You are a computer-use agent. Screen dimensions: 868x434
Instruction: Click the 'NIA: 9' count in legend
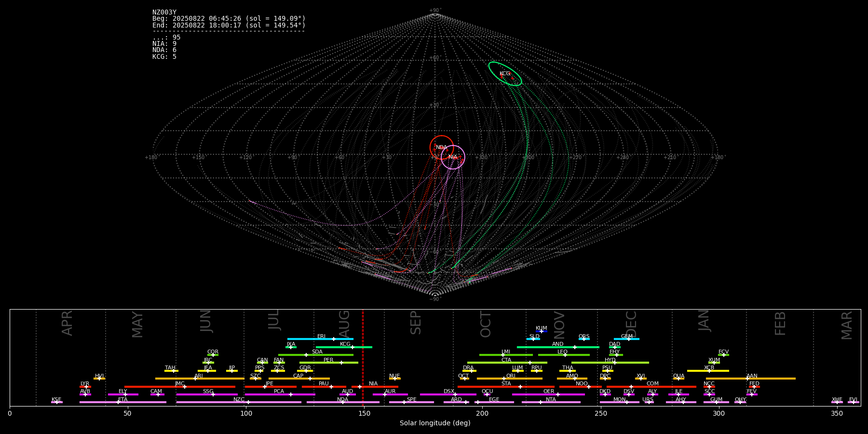(164, 44)
